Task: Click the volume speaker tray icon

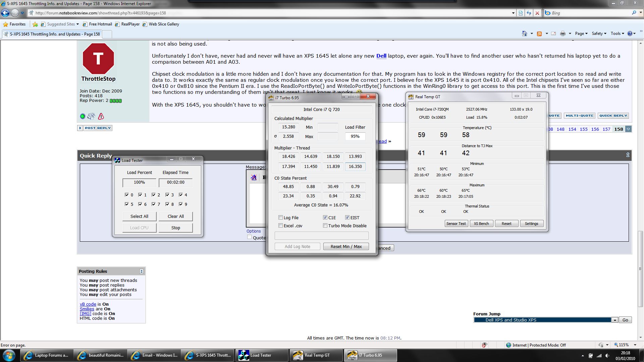Action: (x=607, y=356)
